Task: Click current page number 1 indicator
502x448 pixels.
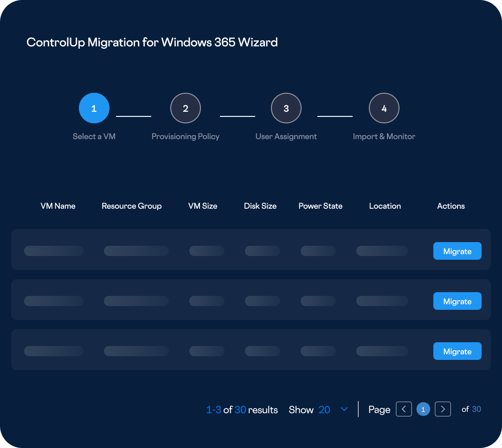Action: pos(423,409)
